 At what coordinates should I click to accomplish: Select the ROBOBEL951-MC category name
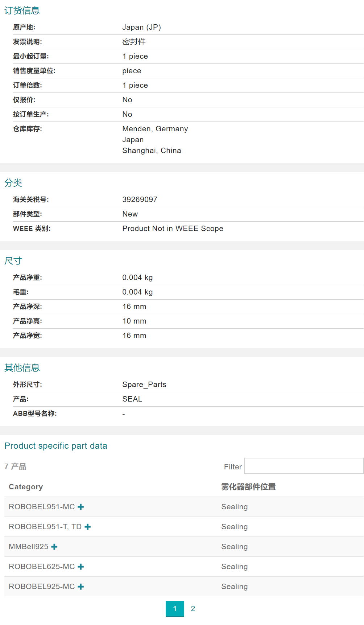[42, 507]
